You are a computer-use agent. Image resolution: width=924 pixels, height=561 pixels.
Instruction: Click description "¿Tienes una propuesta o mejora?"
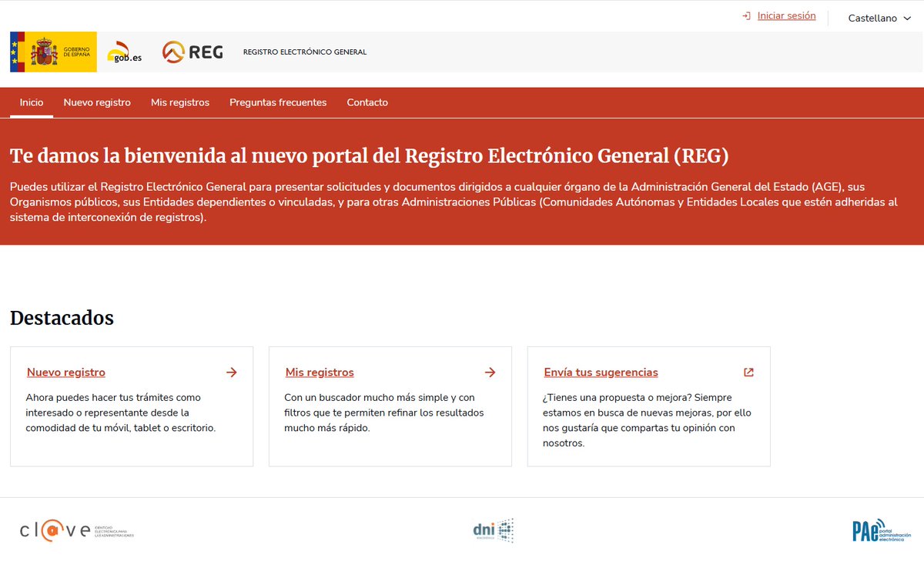tap(648, 420)
